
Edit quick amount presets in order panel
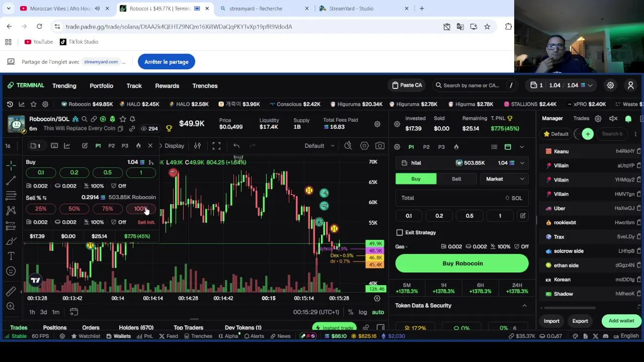(523, 216)
